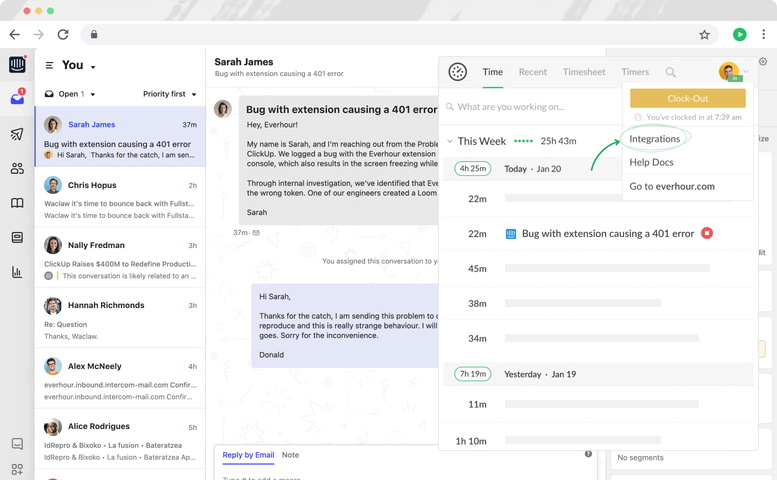The height and width of the screenshot is (480, 777).
Task: Open Chris Hopus conversation
Action: pyautogui.click(x=120, y=197)
